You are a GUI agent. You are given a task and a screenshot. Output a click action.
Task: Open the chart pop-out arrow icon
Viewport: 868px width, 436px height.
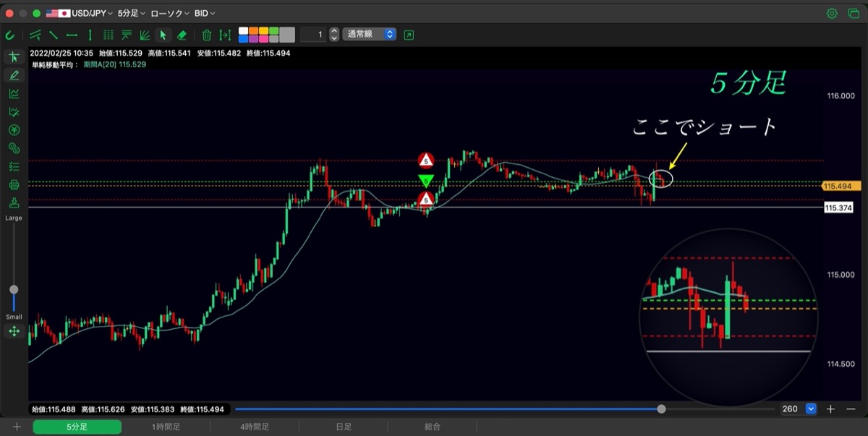[409, 35]
